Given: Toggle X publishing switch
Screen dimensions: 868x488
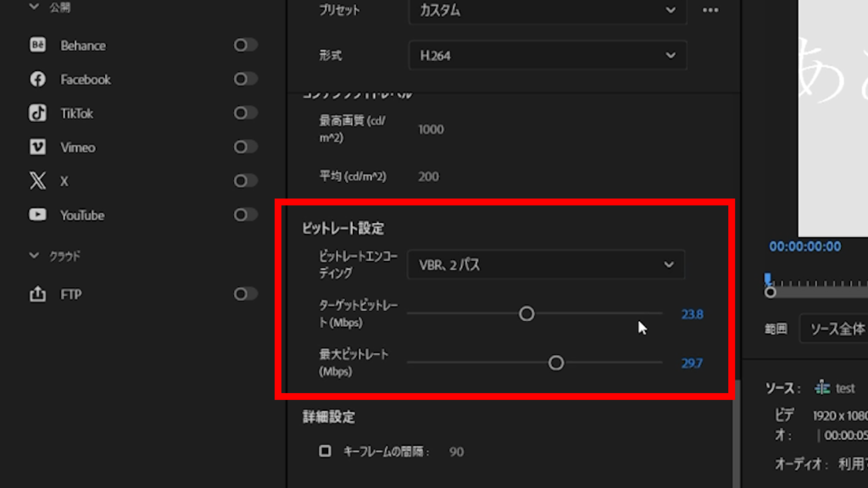Looking at the screenshot, I should tap(245, 181).
